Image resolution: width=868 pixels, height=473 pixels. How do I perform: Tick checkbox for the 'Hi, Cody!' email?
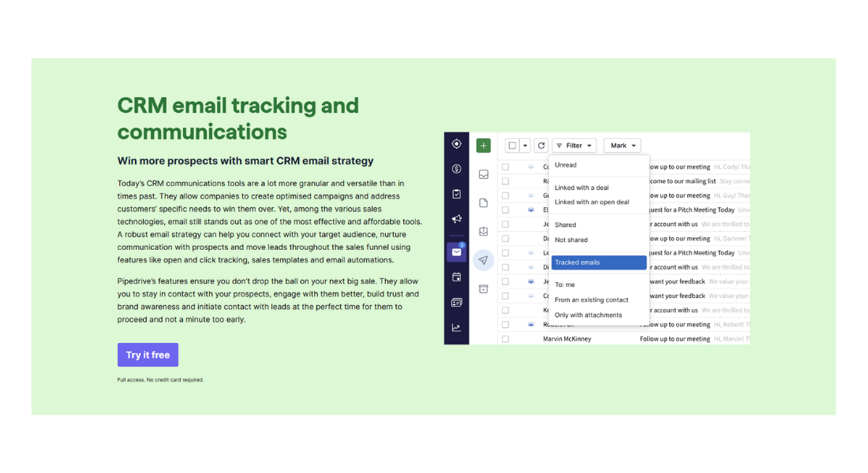(505, 166)
